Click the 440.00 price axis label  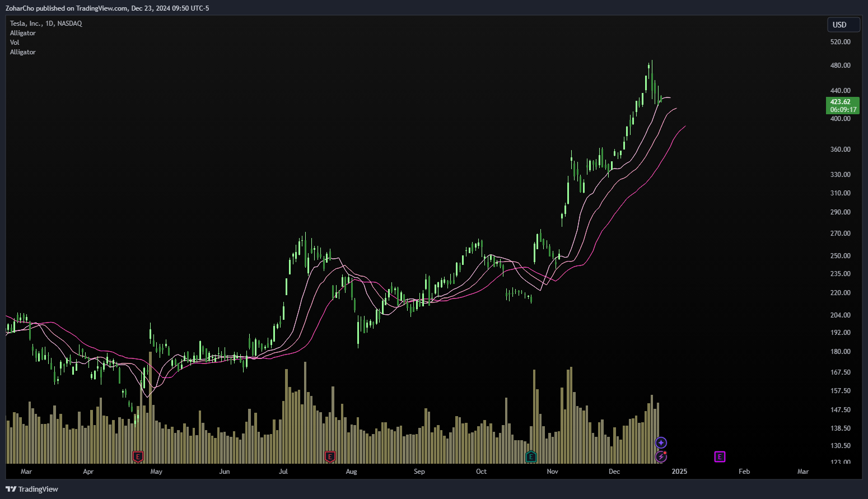[840, 91]
